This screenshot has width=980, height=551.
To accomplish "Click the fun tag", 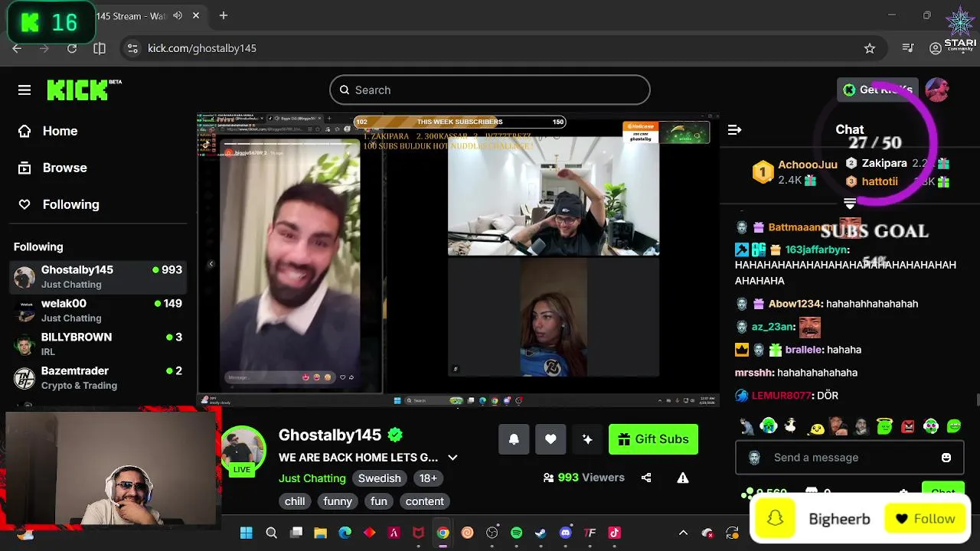I will (379, 501).
